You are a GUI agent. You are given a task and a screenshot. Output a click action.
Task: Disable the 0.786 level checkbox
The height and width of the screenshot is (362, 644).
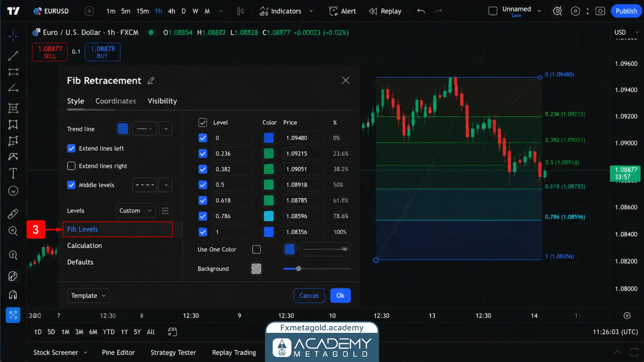[203, 216]
